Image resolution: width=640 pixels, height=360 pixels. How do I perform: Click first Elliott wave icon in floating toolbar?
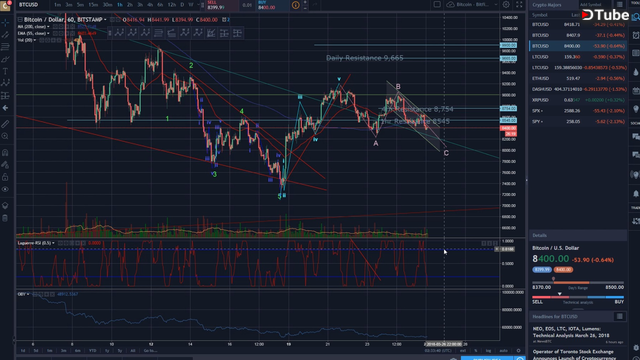pyautogui.click(x=119, y=33)
